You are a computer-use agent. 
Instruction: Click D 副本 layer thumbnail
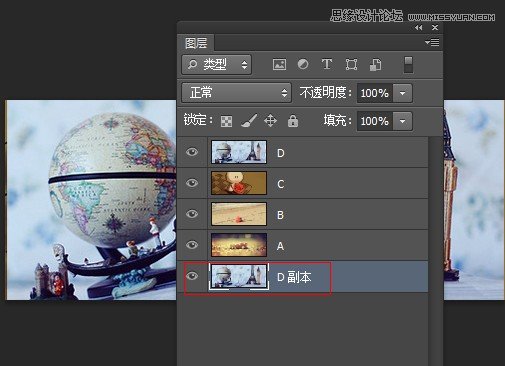(239, 276)
